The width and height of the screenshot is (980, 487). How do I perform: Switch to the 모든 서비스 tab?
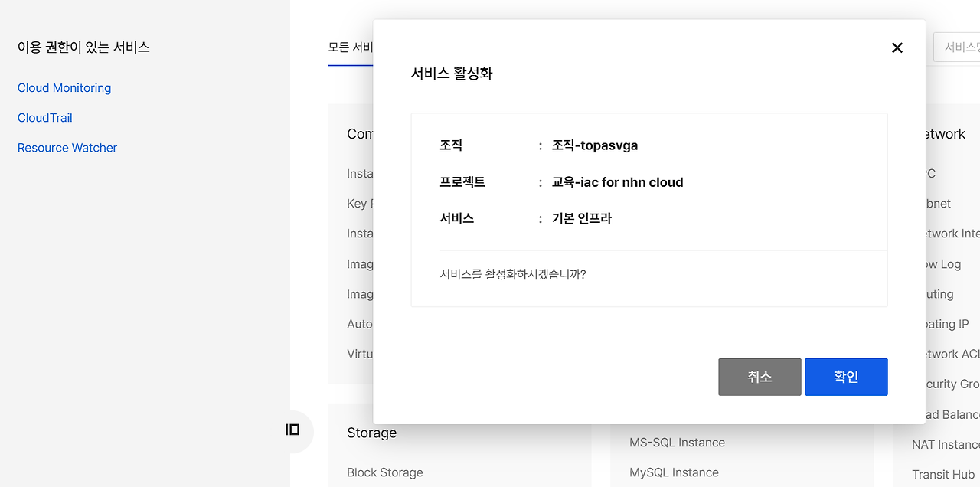(352, 46)
